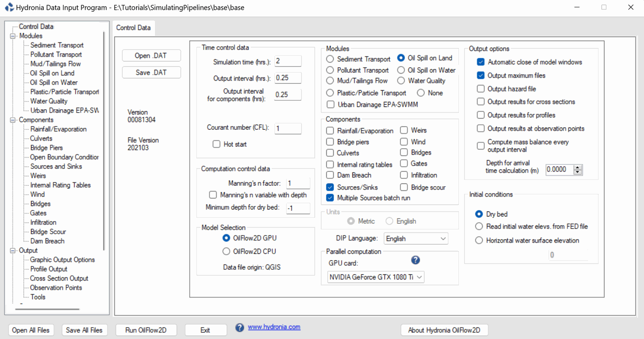
Task: Open the DIP Language dropdown
Action: point(416,239)
